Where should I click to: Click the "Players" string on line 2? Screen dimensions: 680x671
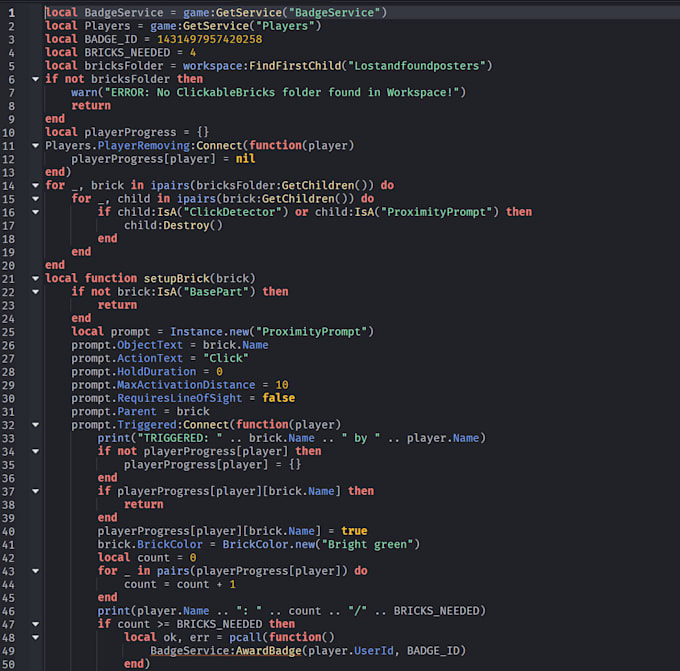point(285,26)
